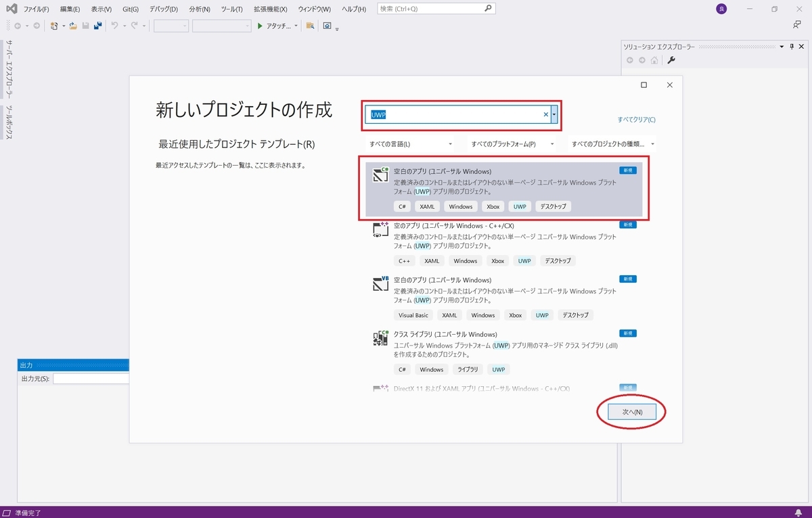Click the Solution Explorer wrench properties icon
The height and width of the screenshot is (518, 812).
point(671,60)
